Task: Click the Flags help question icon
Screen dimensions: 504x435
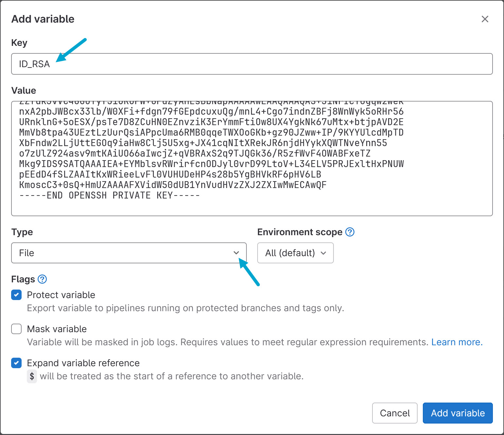Action: coord(42,279)
